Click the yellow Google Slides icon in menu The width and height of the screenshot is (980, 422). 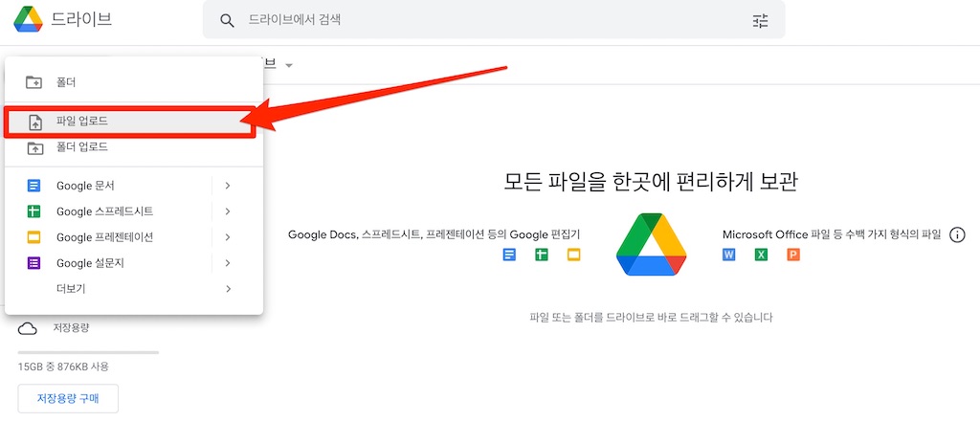tap(33, 237)
